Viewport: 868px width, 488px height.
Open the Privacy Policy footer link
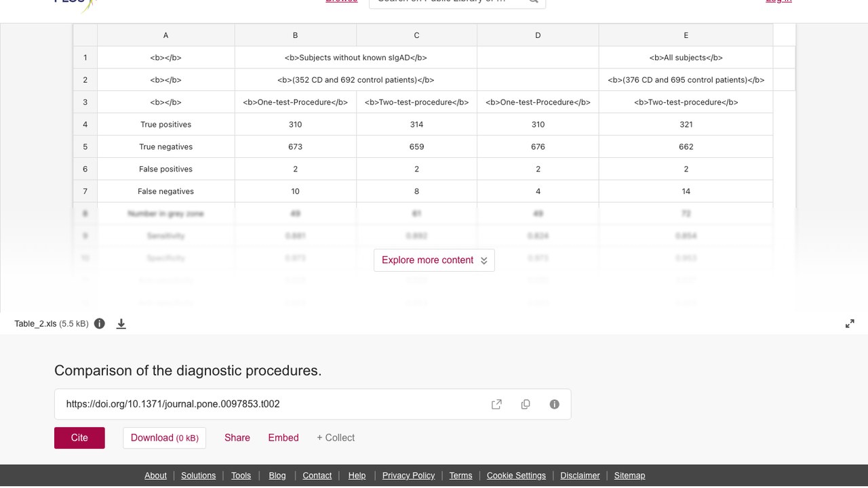coord(408,475)
